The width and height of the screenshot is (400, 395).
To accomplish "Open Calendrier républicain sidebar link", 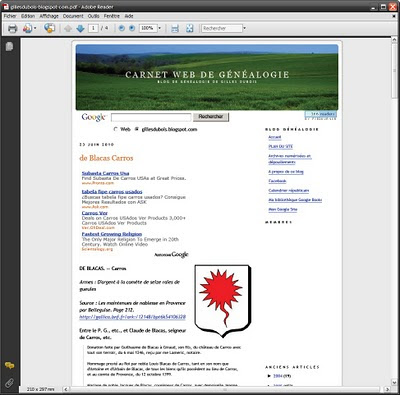I will (x=289, y=191).
